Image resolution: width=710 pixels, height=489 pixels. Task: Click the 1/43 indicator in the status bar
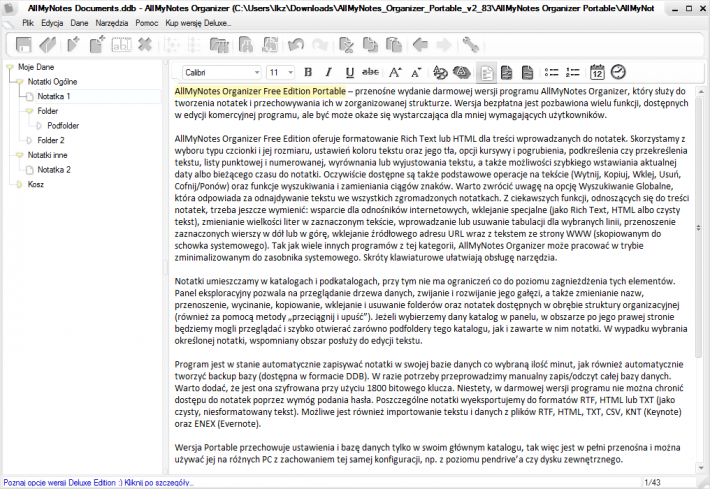point(652,483)
